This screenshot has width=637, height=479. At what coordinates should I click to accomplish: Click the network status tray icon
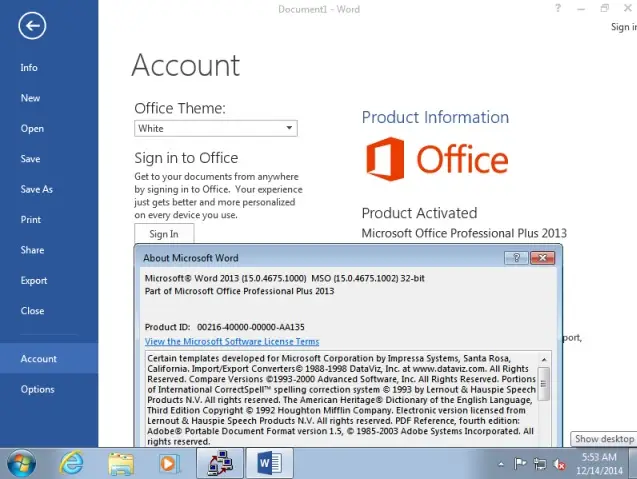540,464
